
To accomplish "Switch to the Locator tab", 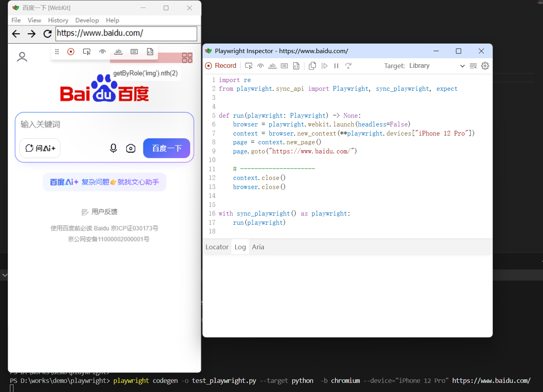I will coord(217,247).
